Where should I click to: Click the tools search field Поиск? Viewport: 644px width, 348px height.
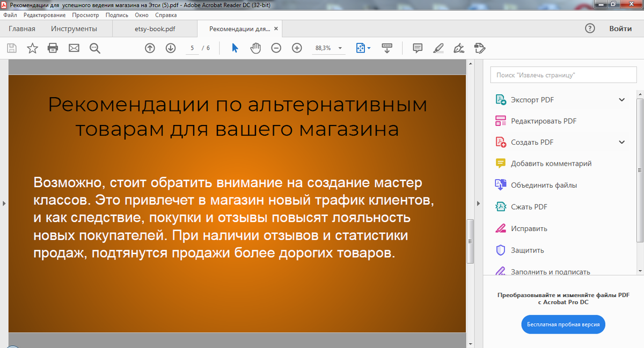[563, 75]
